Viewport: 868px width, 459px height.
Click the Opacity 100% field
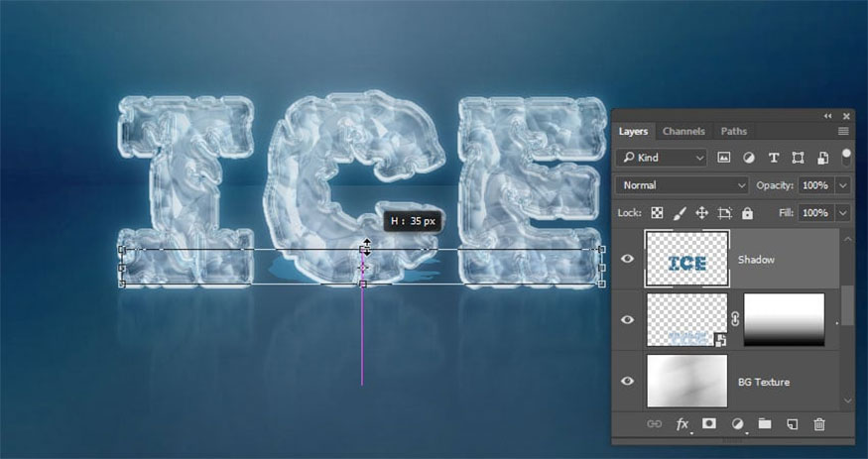[x=816, y=185]
